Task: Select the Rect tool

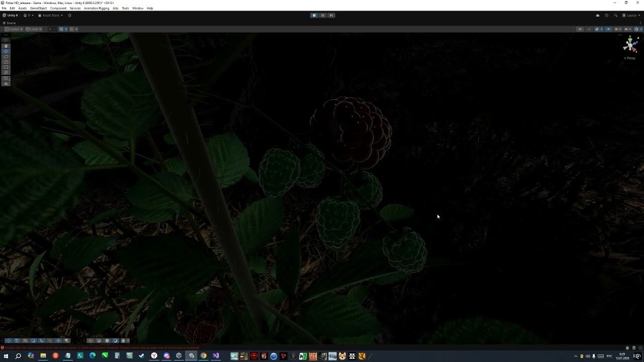Action: [6, 67]
